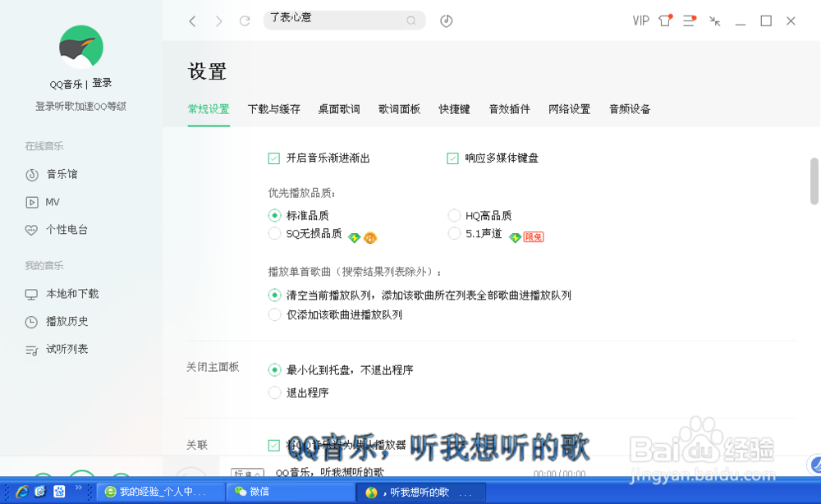This screenshot has width=821, height=504.
Task: Switch to 网络设置 tab
Action: coord(570,109)
